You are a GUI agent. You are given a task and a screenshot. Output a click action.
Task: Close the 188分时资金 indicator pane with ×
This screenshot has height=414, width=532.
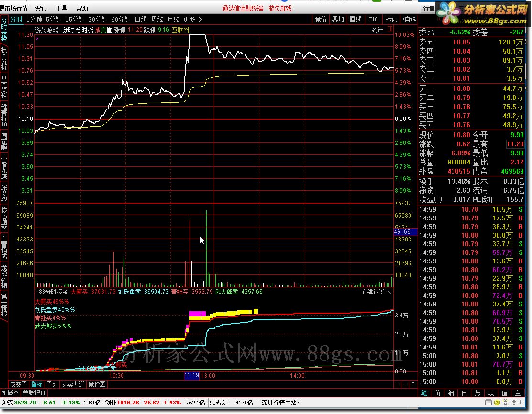(389, 292)
